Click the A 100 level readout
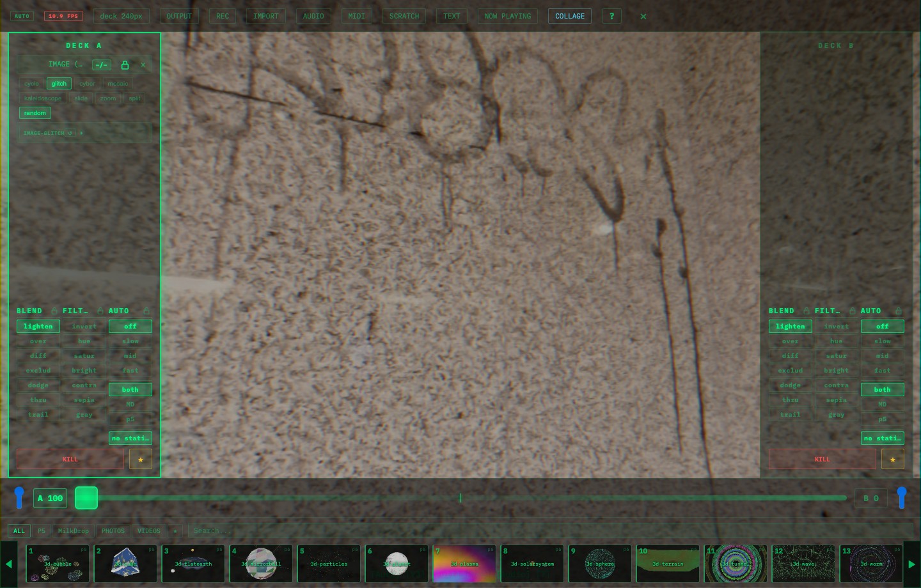The height and width of the screenshot is (588, 921). click(51, 498)
